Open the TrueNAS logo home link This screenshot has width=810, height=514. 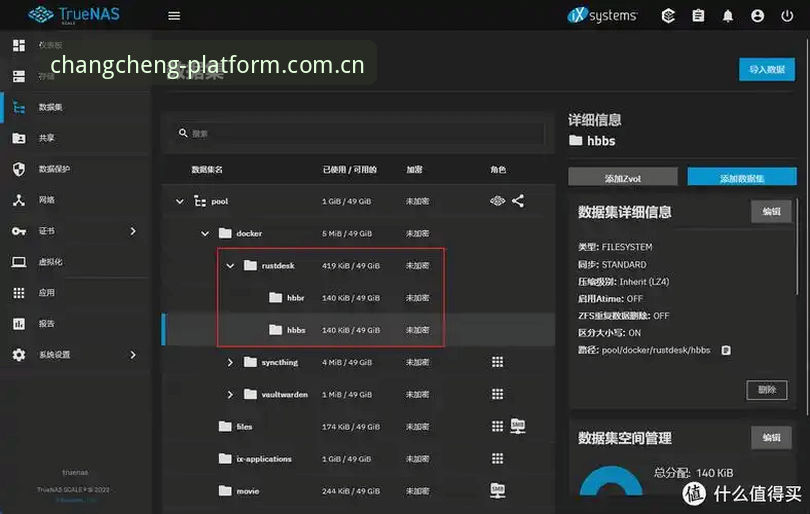click(x=73, y=14)
